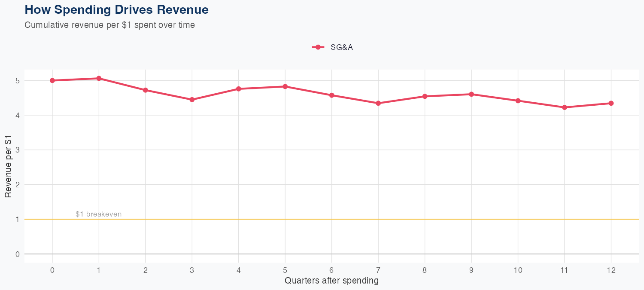Select the data point at quarter 4
The height and width of the screenshot is (290, 644).
(239, 89)
